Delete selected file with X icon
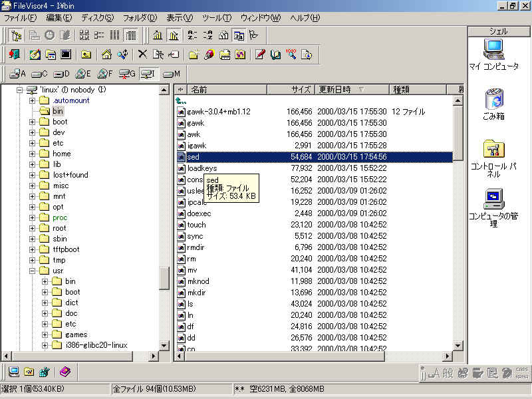The width and height of the screenshot is (532, 399). coord(143,55)
